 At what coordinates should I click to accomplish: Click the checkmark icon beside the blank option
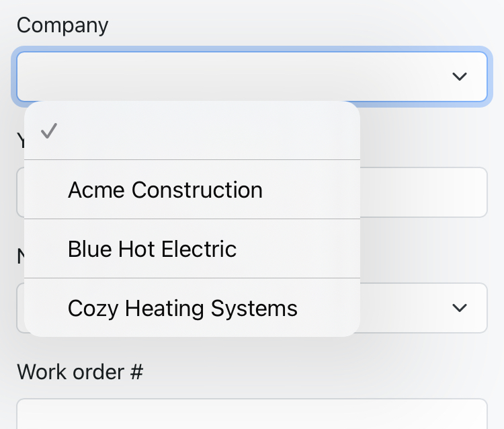tap(47, 131)
